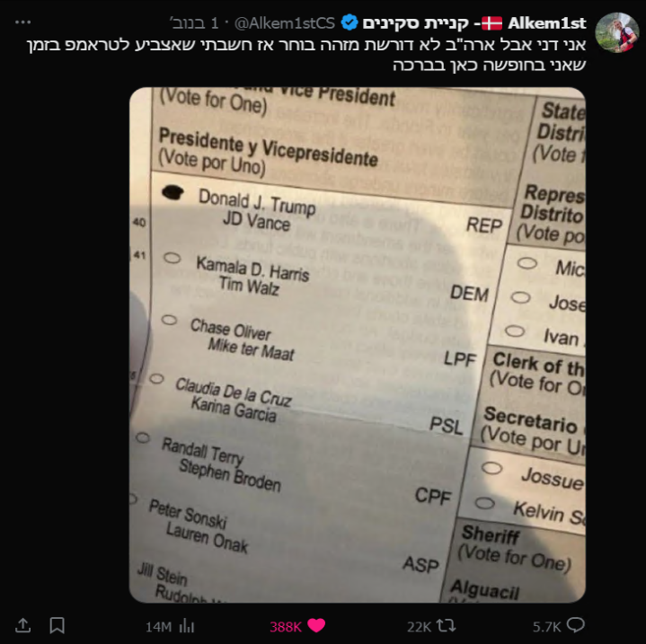The height and width of the screenshot is (644, 646).
Task: Like the tweet with heart icon
Action: 316,625
